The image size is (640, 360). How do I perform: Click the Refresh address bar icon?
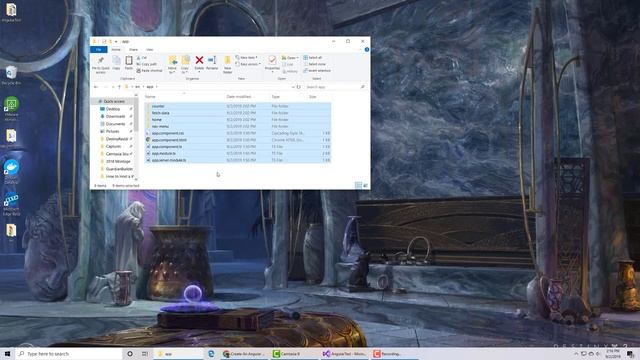tap(299, 87)
